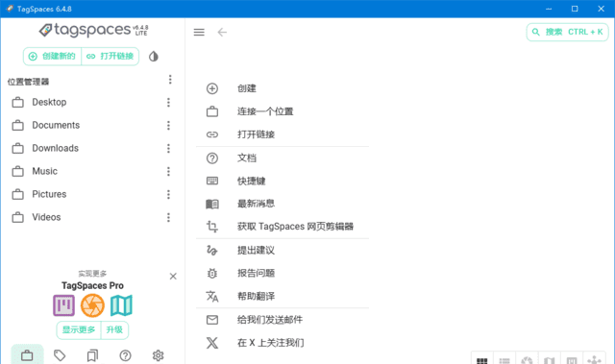Click the 打开链接 button in the sidebar
Viewport: 615px width, 364px height.
tap(111, 57)
